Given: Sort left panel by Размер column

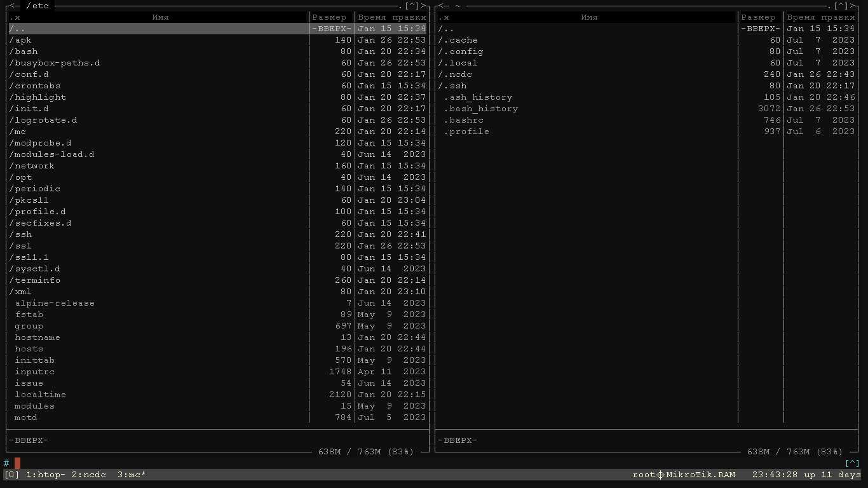Looking at the screenshot, I should point(329,17).
